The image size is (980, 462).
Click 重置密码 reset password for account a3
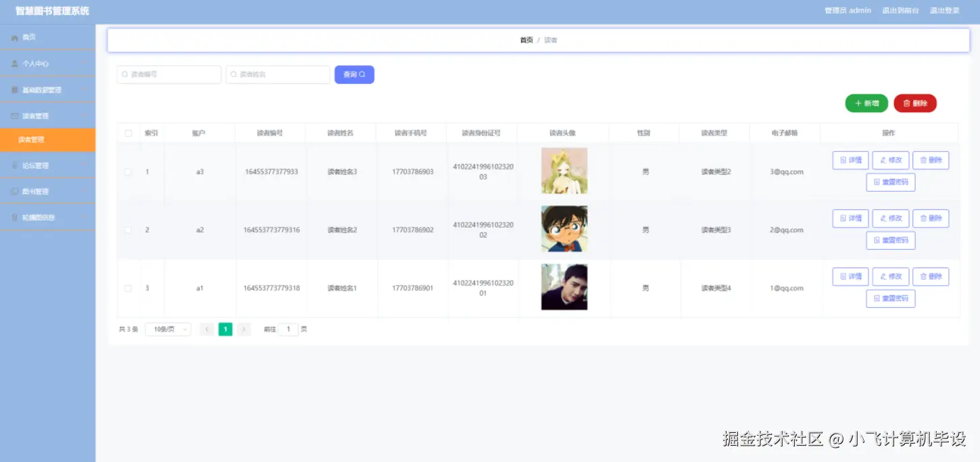(891, 182)
